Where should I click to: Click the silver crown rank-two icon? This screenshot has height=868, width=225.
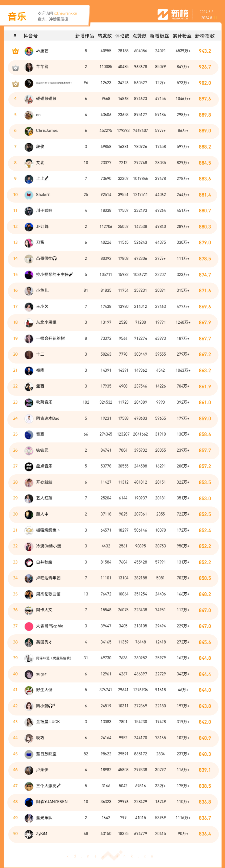click(15, 67)
